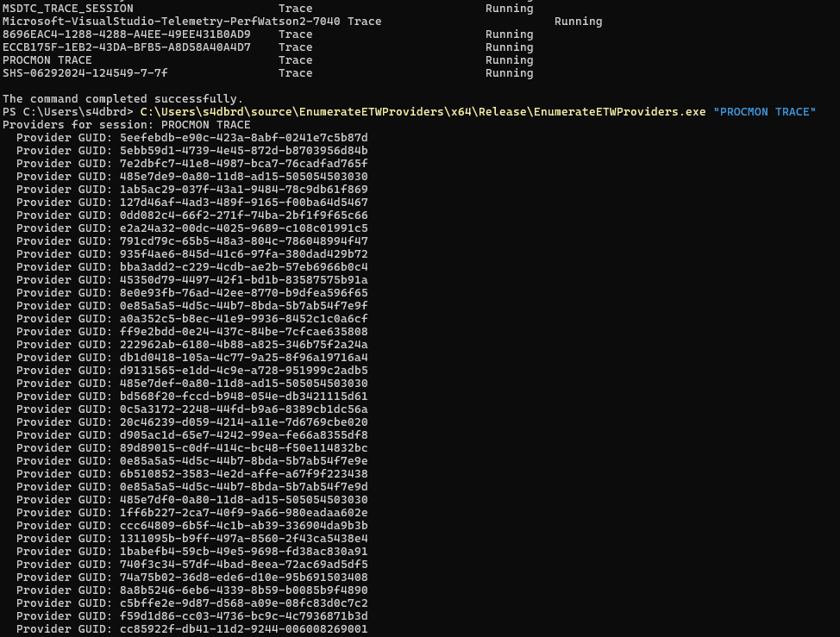Screen dimensions: 840x637
Task: Click GUID 127d46af-4ad3-489f-9165-f00ba64d5467
Action: click(244, 203)
